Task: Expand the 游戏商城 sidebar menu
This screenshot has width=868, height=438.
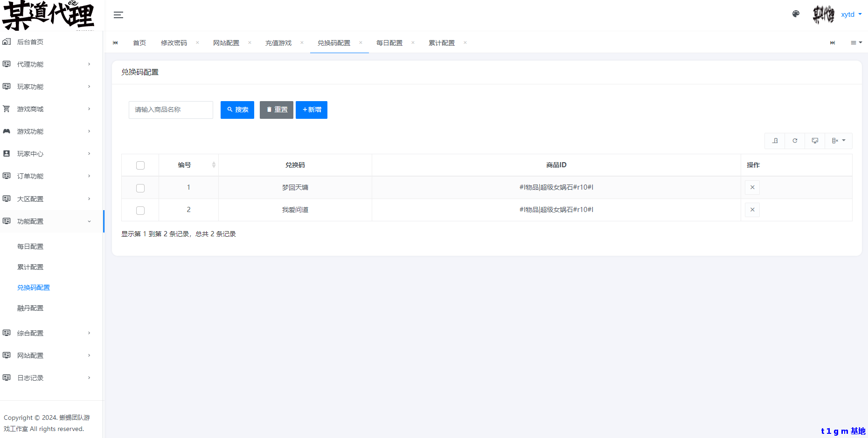Action: [47, 109]
